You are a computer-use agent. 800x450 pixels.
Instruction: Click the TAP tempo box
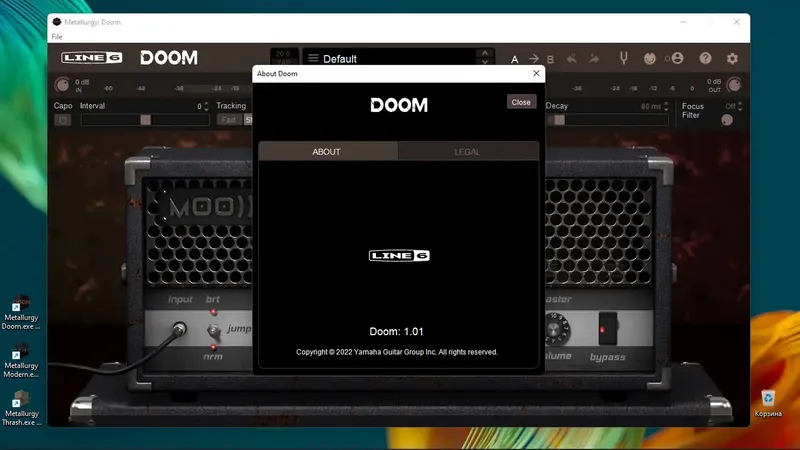pos(283,57)
